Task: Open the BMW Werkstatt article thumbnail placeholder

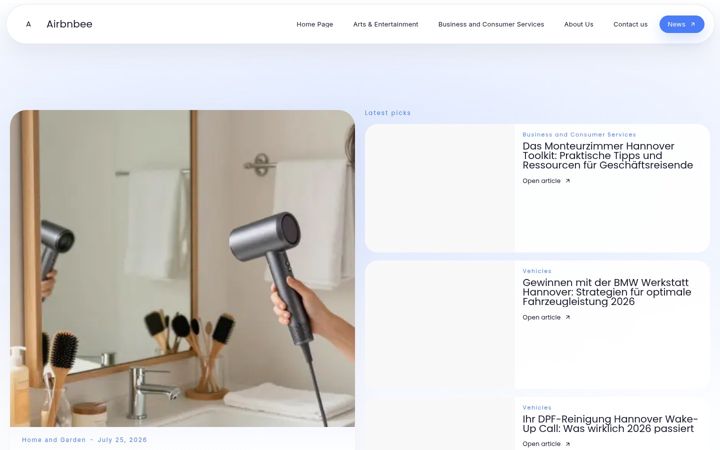Action: tap(439, 325)
